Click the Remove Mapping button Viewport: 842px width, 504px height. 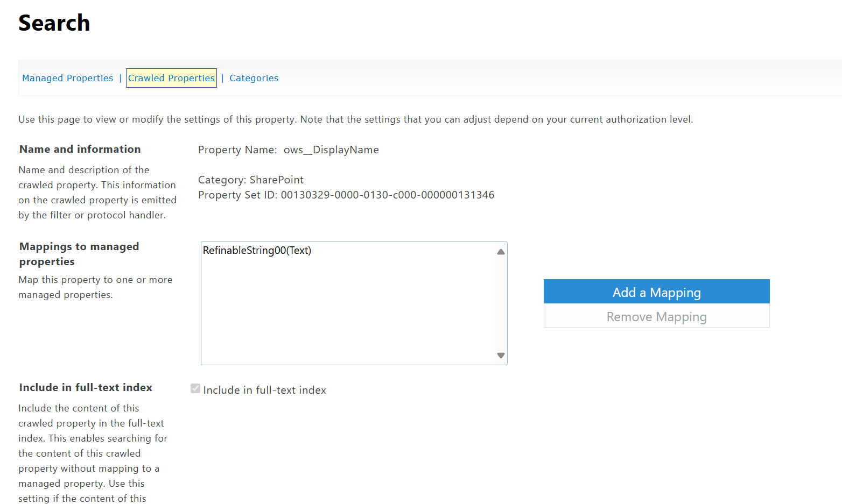point(656,317)
